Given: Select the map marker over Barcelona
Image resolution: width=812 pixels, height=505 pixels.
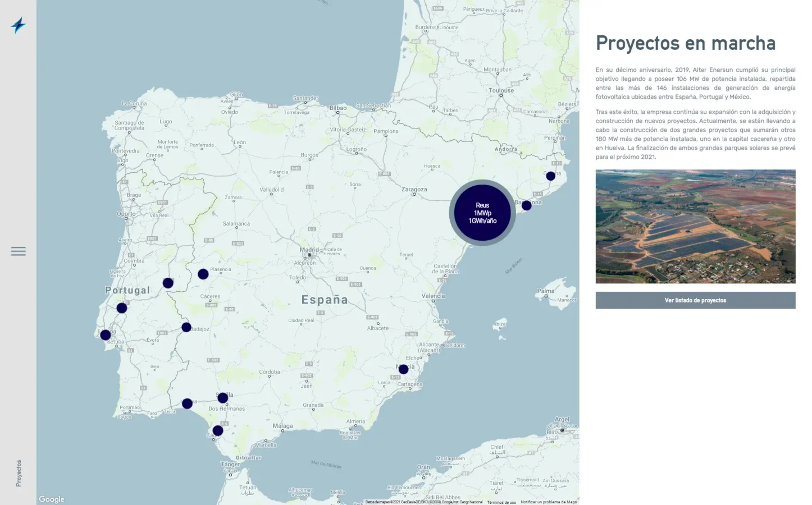Looking at the screenshot, I should [x=526, y=205].
